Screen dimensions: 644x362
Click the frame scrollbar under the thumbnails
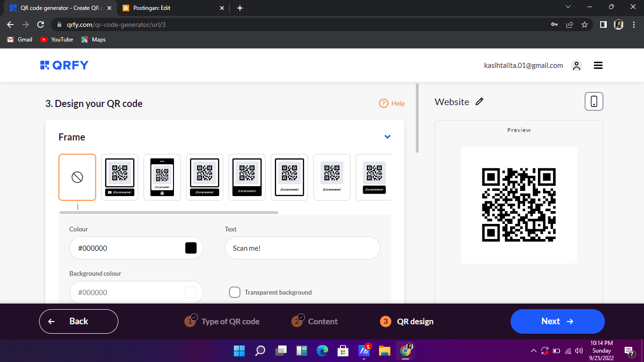[x=169, y=213]
